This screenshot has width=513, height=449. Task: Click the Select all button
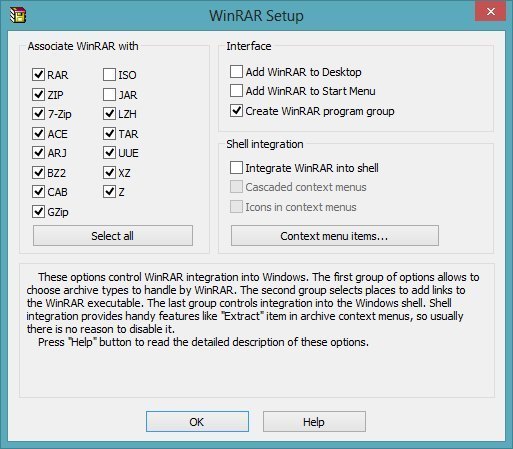coord(113,236)
